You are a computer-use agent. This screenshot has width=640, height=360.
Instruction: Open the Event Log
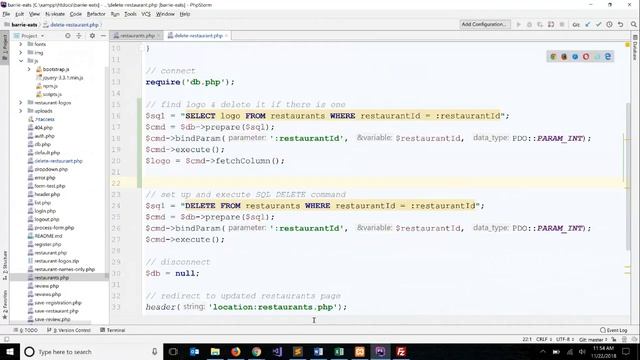click(614, 330)
